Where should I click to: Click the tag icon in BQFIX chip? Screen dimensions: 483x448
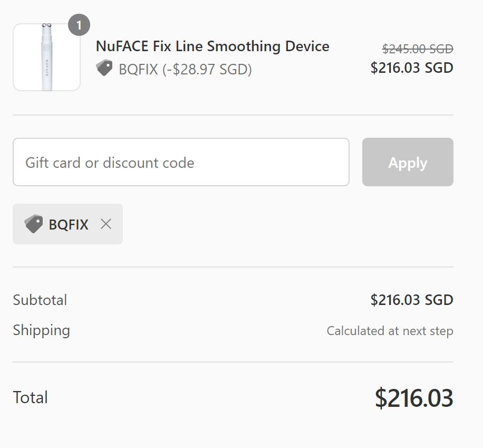coord(33,224)
